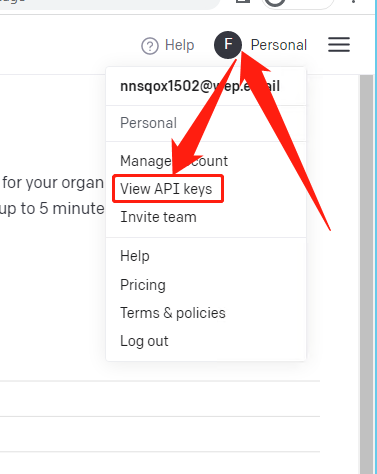The image size is (377, 474).
Task: Click the browser profile circle icon
Action: pos(275,2)
